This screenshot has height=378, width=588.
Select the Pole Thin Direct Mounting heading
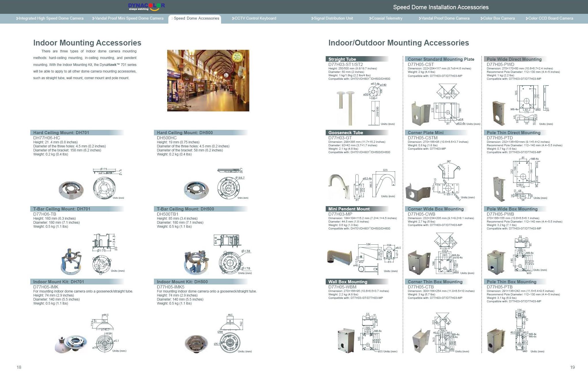pyautogui.click(x=513, y=133)
